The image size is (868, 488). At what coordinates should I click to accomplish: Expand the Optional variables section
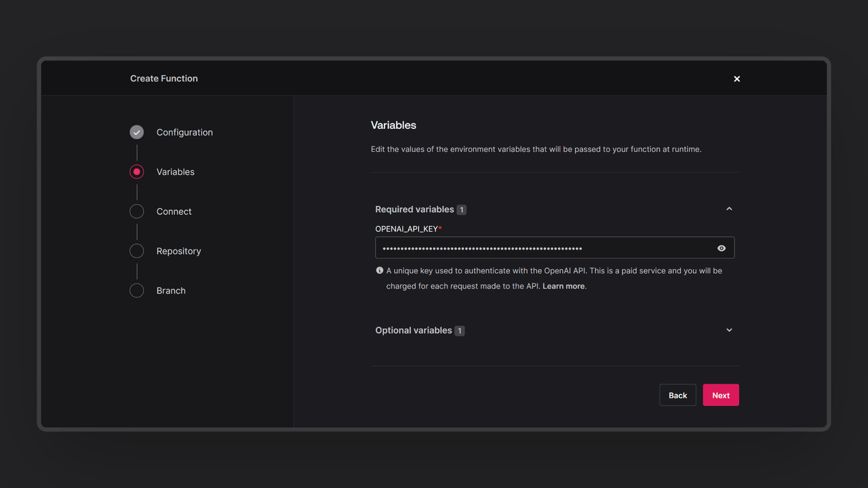729,330
